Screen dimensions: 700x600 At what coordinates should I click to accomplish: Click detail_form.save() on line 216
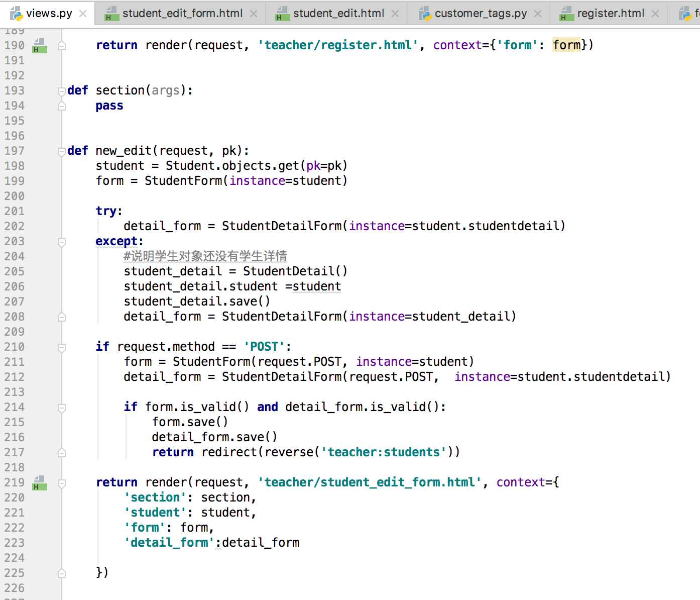click(214, 437)
